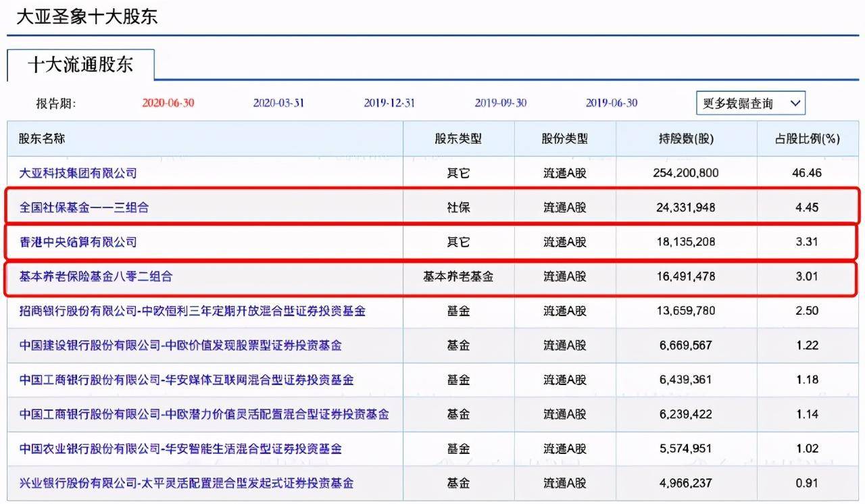865x504 pixels.
Task: Open 中国建设银行 中欧价值发现股票型 fund link
Action: click(x=180, y=345)
